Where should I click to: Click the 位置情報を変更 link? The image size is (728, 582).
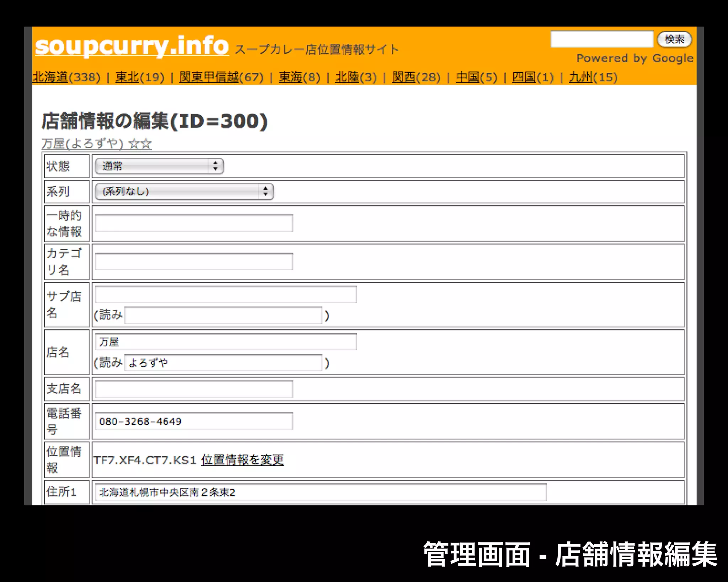click(x=242, y=460)
